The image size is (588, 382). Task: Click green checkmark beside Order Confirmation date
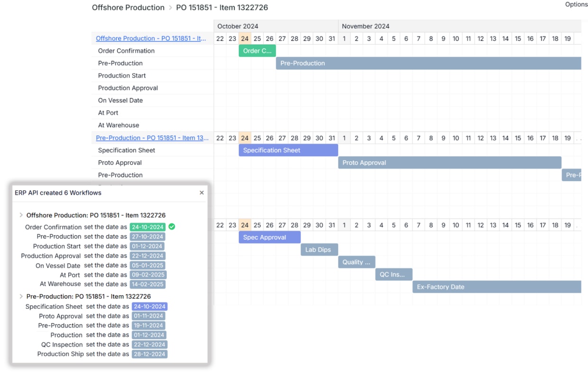[x=172, y=227]
